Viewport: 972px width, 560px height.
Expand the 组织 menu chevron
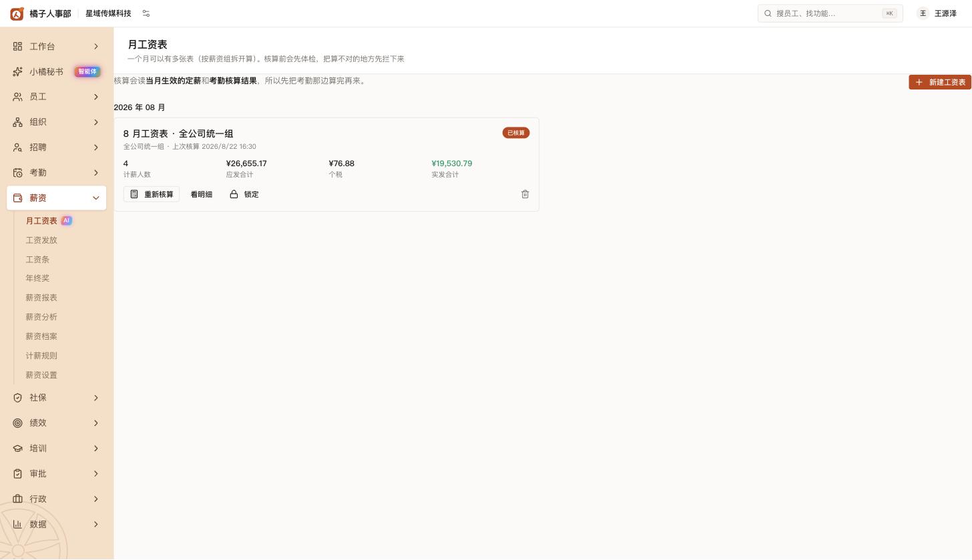pos(95,122)
